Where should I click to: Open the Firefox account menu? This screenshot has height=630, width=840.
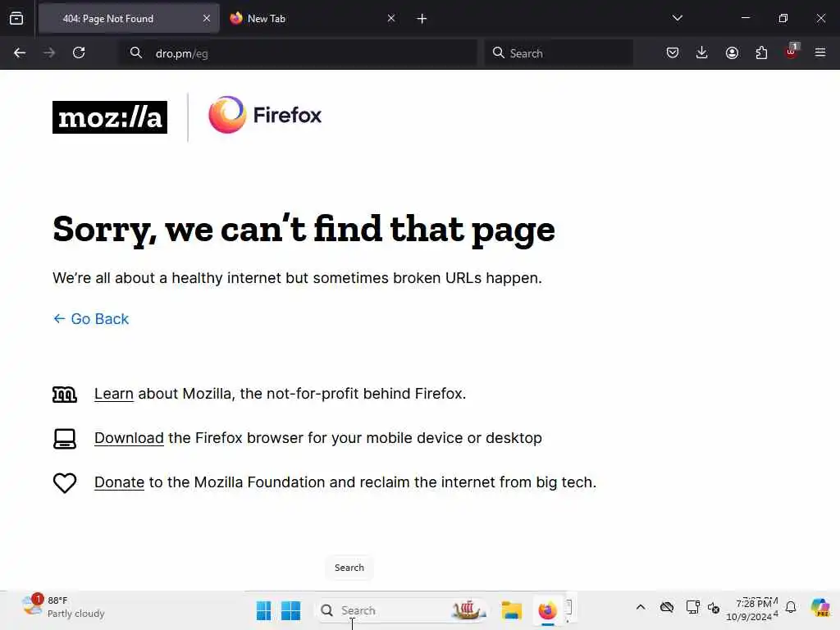(732, 52)
